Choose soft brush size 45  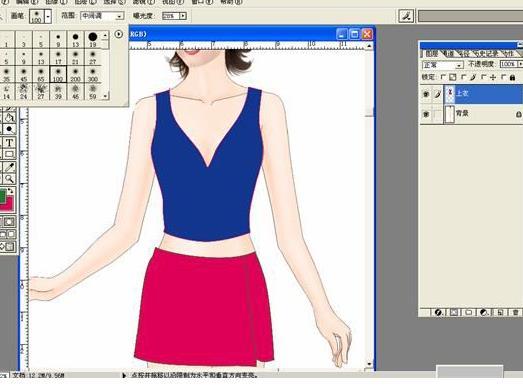23,74
